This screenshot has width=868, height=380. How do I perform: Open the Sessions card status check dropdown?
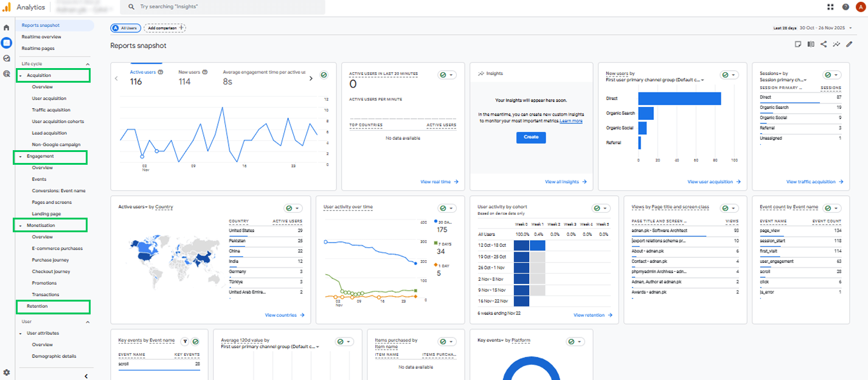[x=832, y=75]
